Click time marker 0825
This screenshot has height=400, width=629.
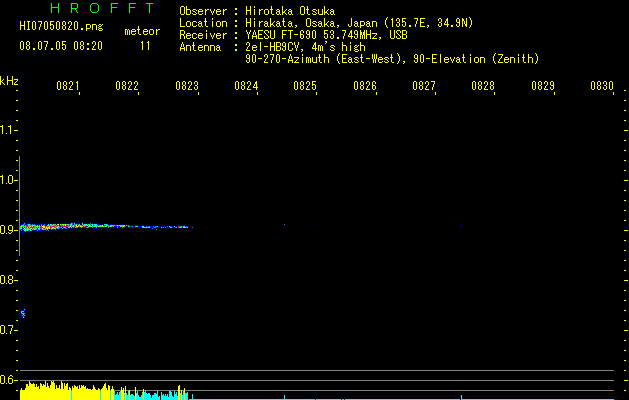coord(305,86)
